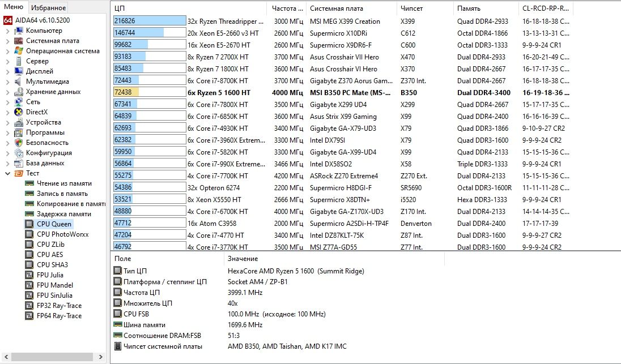Open the FPU SinJulia benchmark

click(x=54, y=296)
